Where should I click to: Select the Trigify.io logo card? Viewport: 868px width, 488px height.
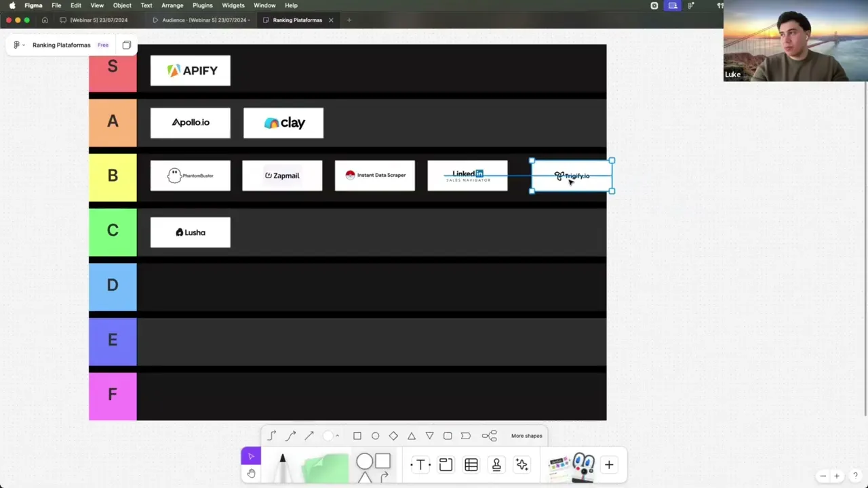point(572,176)
